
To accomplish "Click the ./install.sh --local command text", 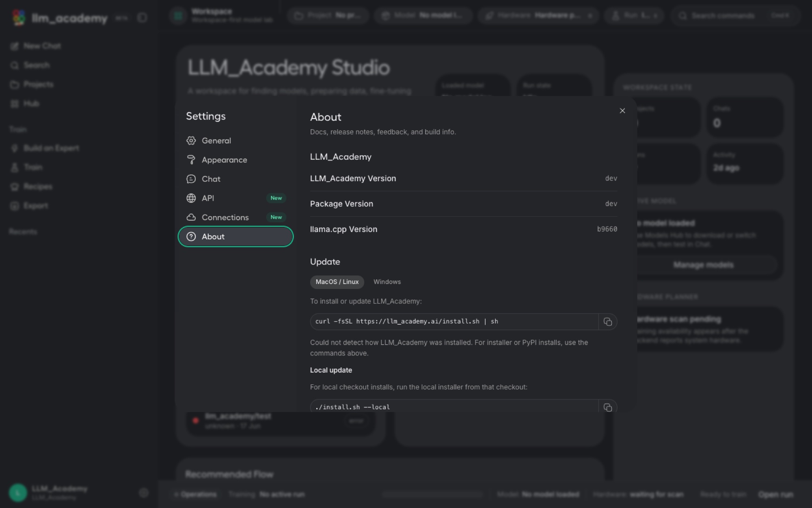I will pyautogui.click(x=352, y=407).
